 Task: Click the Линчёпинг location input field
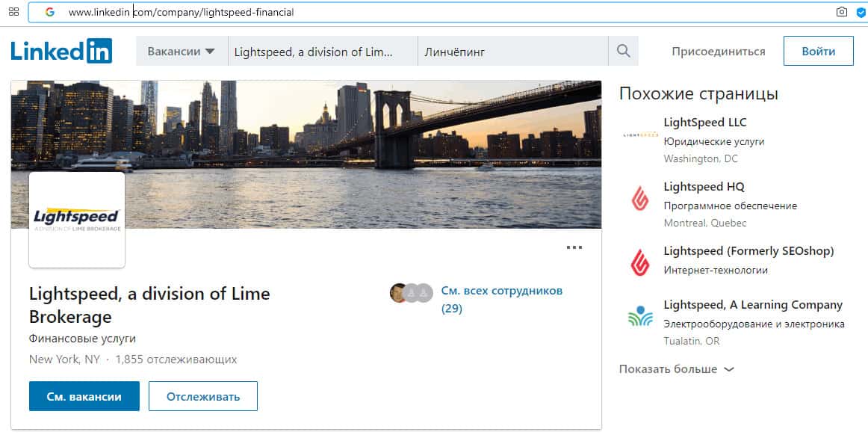coord(512,52)
